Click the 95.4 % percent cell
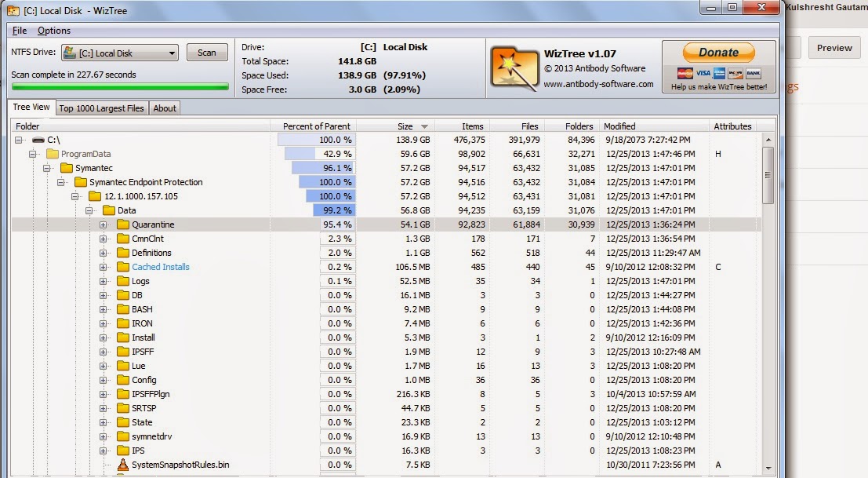The image size is (868, 478). [x=337, y=225]
